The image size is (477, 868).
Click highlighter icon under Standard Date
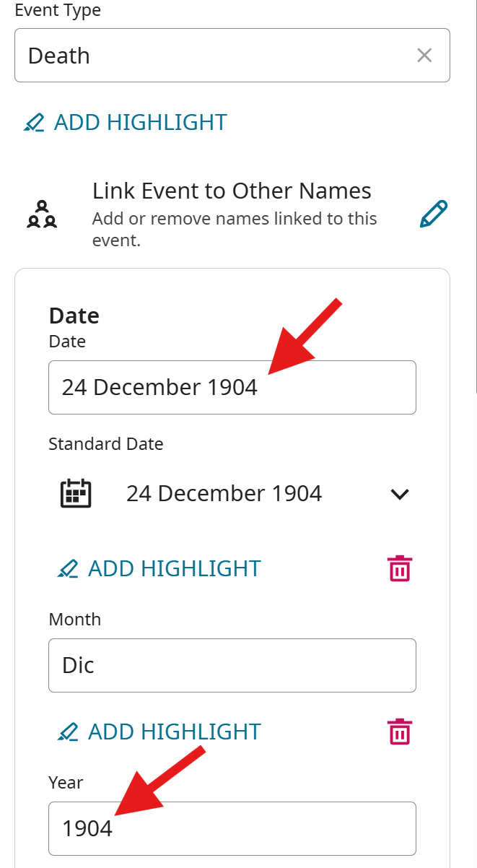pyautogui.click(x=68, y=569)
